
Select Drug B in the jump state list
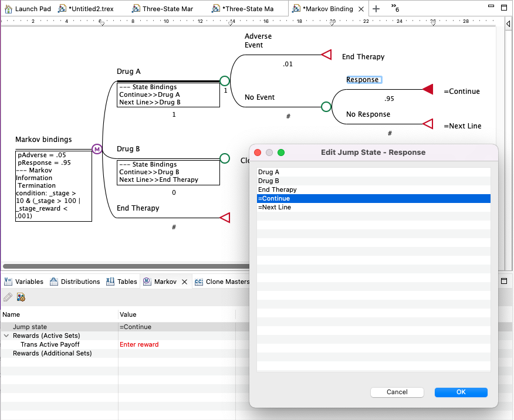269,181
